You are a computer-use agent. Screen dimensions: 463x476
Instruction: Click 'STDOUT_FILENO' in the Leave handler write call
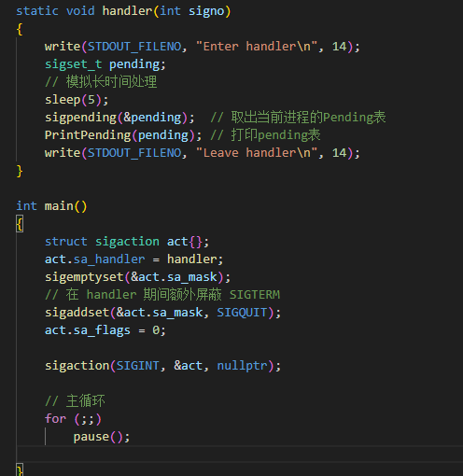pyautogui.click(x=134, y=153)
